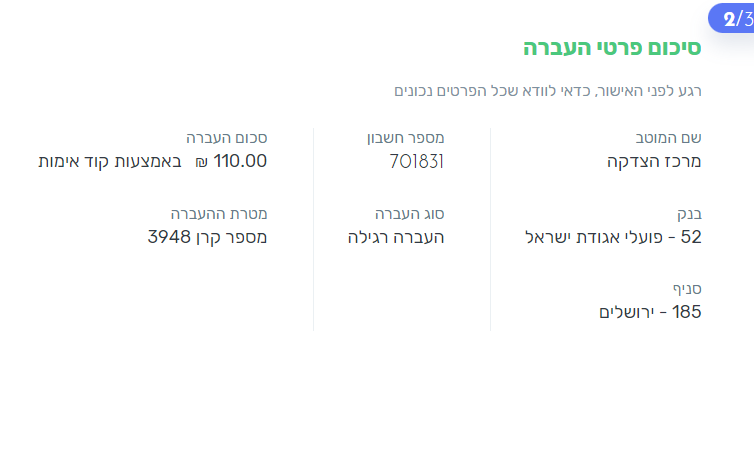Click the number 3 in step counter
Image resolution: width=754 pixels, height=459 pixels.
click(x=747, y=18)
